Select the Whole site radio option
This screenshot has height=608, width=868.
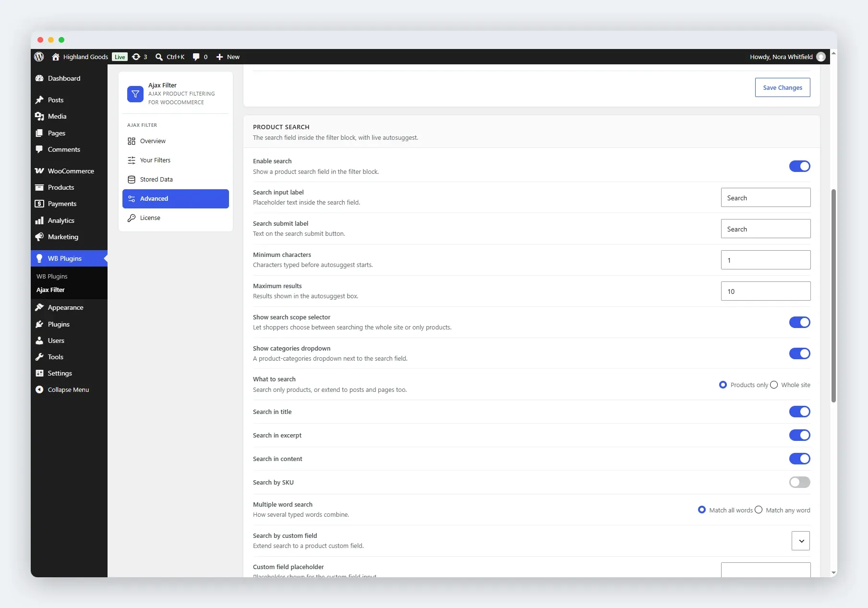[774, 385]
